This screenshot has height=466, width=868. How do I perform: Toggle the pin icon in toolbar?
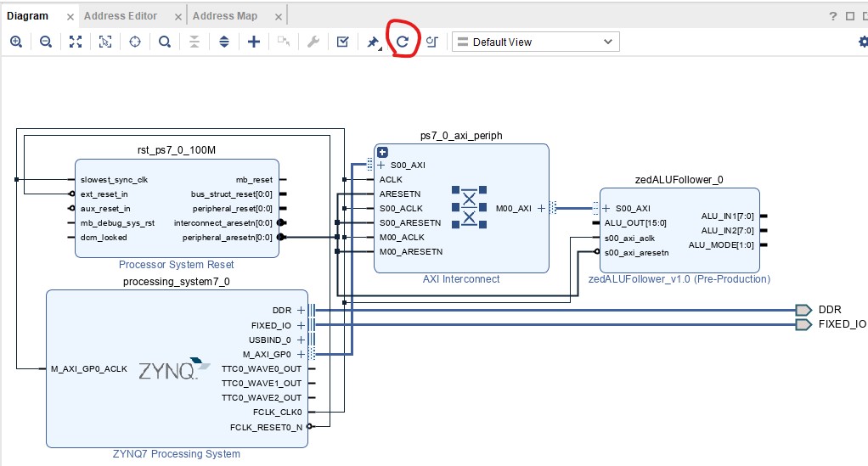coord(373,42)
